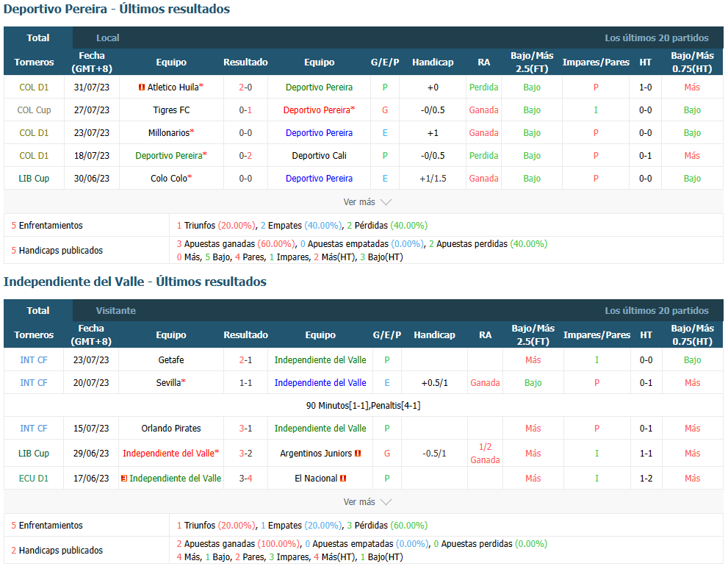Viewport: 728px width, 569px height.
Task: Click red card icon beside Argentinos Juniors
Action: (x=358, y=454)
